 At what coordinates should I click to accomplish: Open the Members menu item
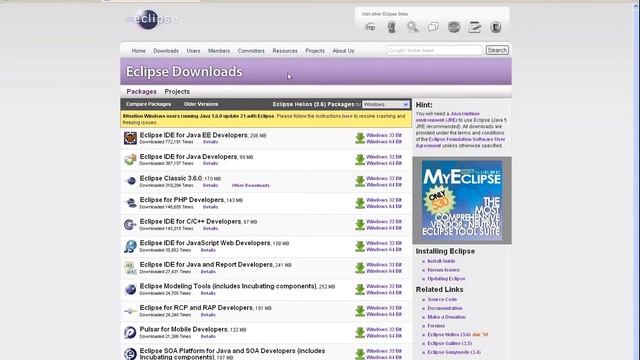(219, 51)
